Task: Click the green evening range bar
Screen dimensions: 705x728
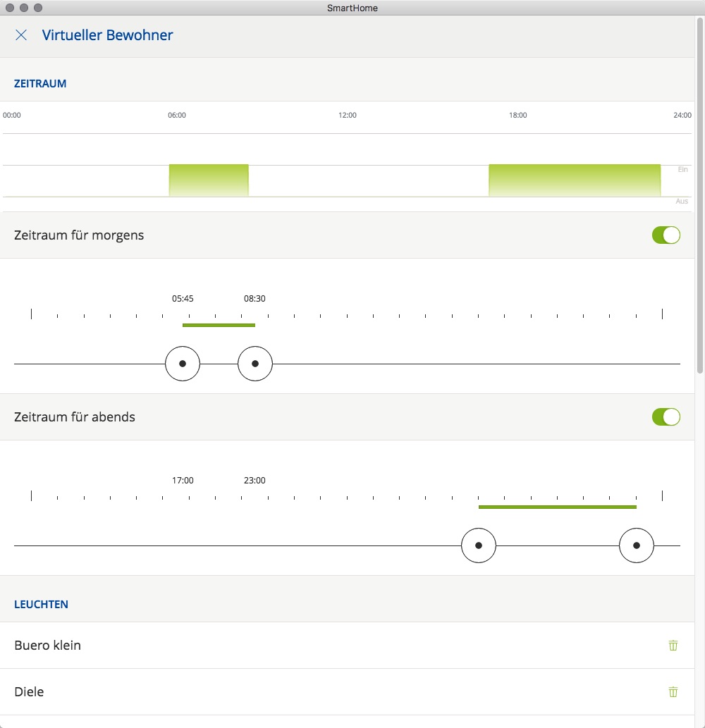Action: pos(557,507)
